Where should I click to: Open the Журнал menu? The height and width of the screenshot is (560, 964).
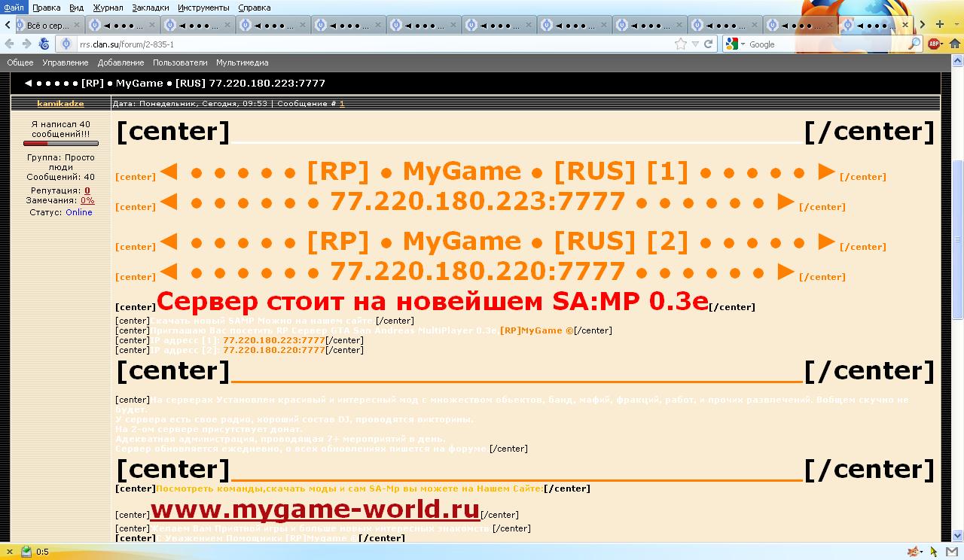(x=108, y=7)
